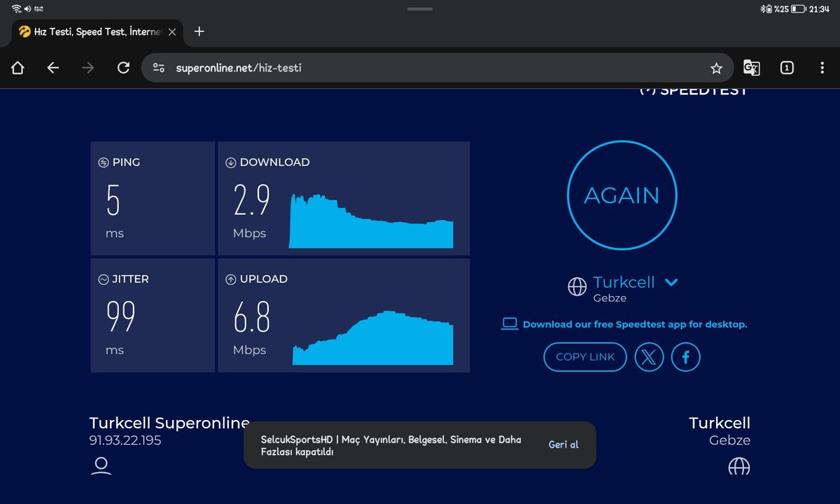Tap the battery indicator in status bar

pos(799,8)
